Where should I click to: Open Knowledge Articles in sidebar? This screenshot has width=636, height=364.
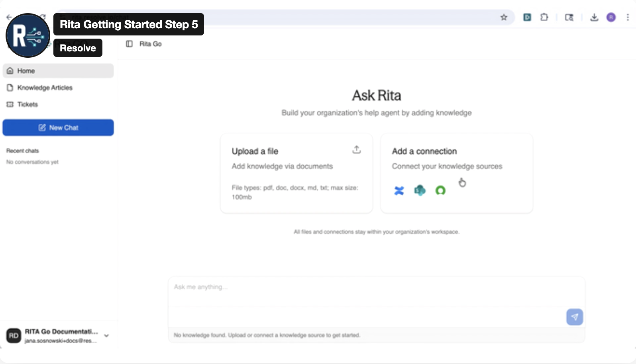[45, 88]
